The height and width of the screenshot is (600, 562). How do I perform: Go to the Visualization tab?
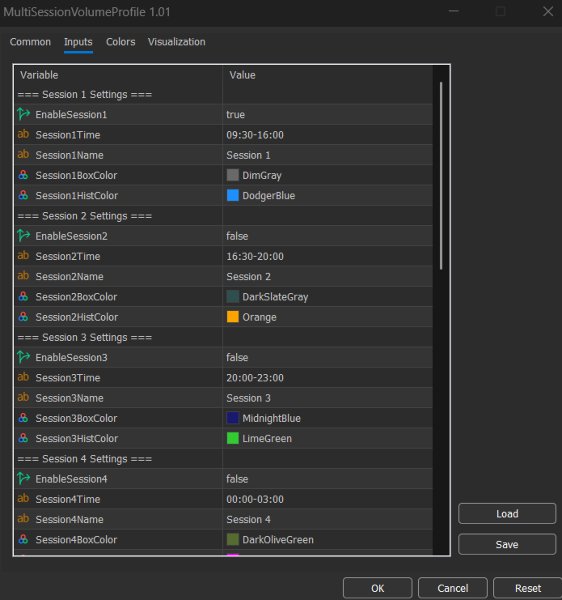pyautogui.click(x=177, y=42)
